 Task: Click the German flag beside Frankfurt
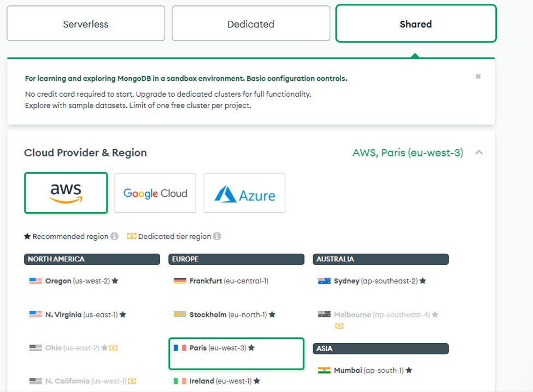tap(180, 281)
